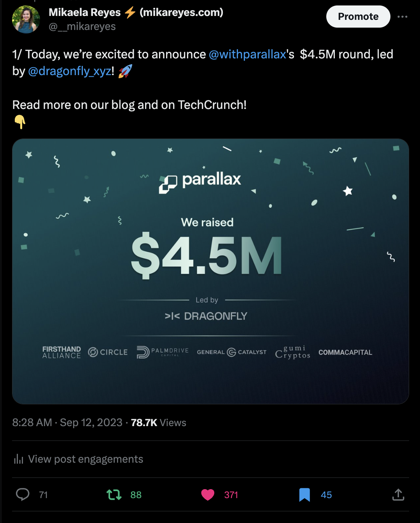Bookmark the post using the bookmark icon
The height and width of the screenshot is (523, 420).
point(305,495)
